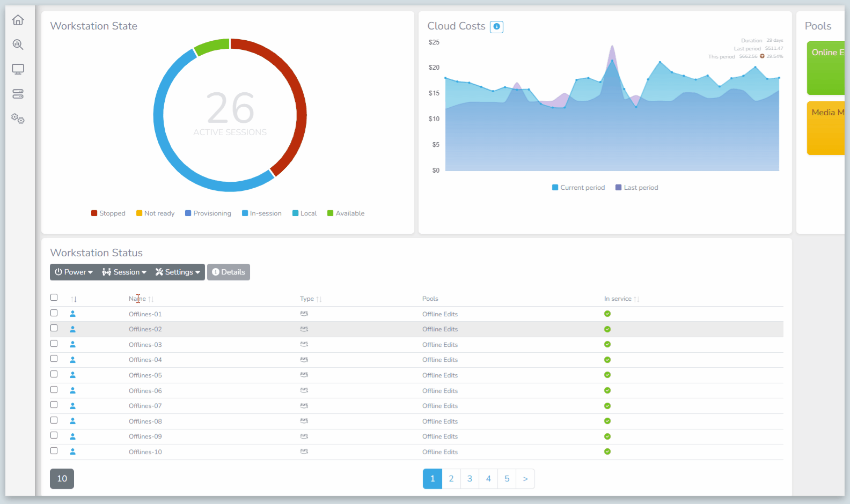The height and width of the screenshot is (504, 850).
Task: Click the Cloud Costs info icon
Action: pos(496,27)
